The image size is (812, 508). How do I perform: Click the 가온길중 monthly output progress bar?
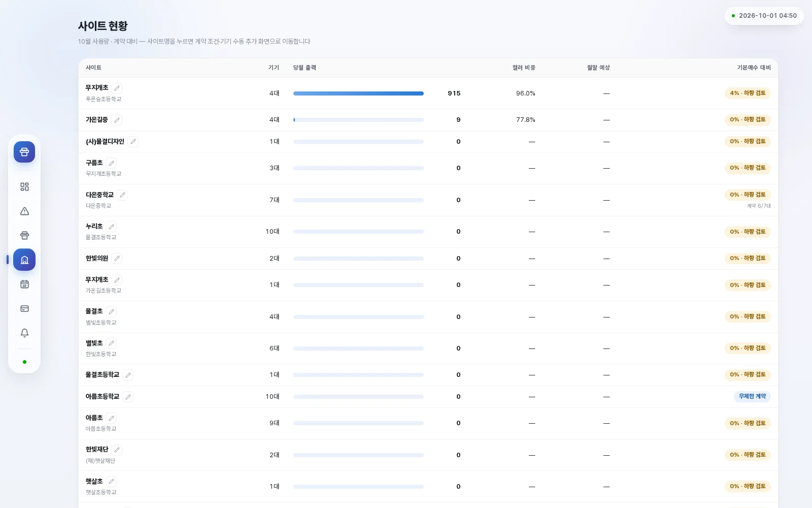(358, 120)
